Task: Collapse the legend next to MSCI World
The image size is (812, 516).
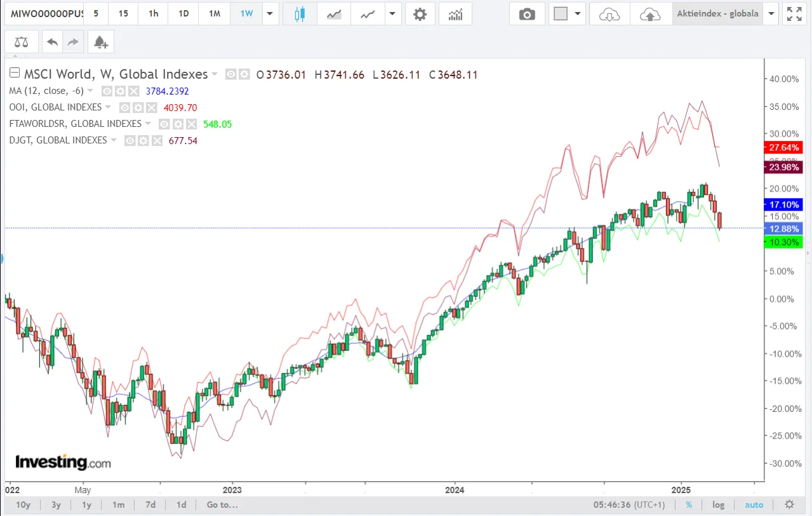Action: pos(14,74)
